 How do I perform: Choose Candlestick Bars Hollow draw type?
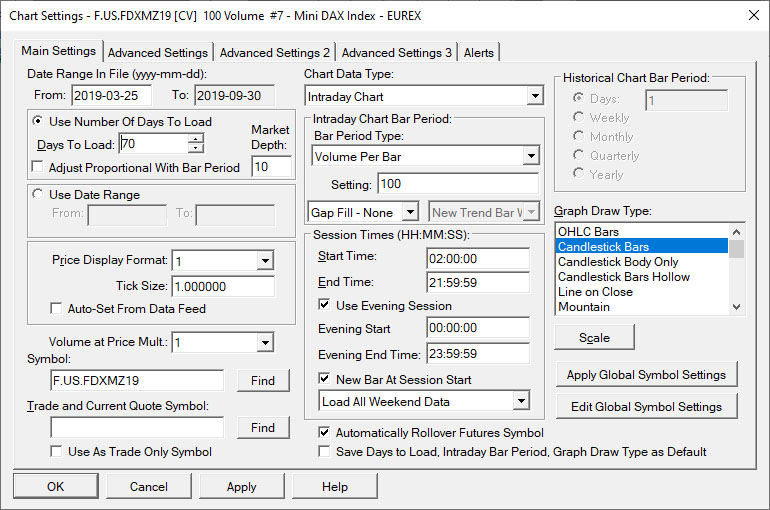(642, 276)
